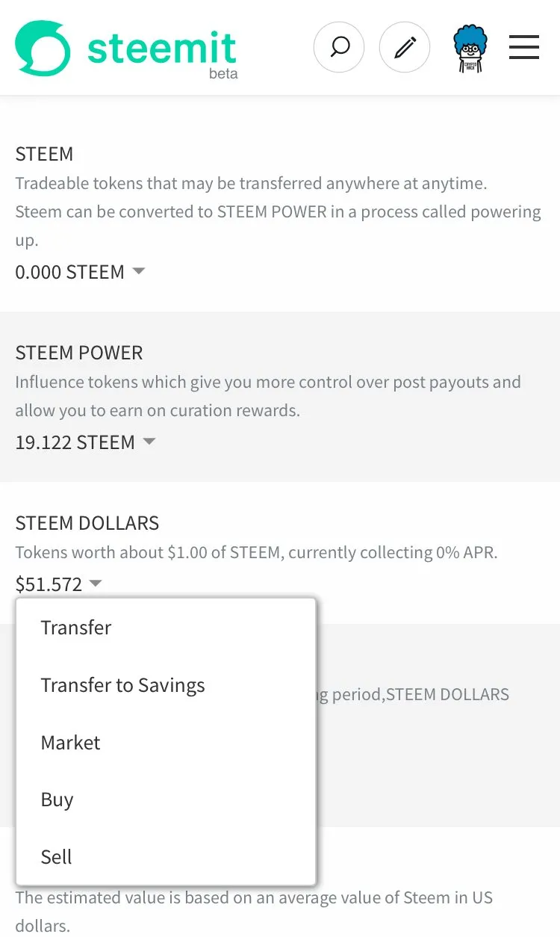
Task: Pick the Sell menu option
Action: (56, 857)
